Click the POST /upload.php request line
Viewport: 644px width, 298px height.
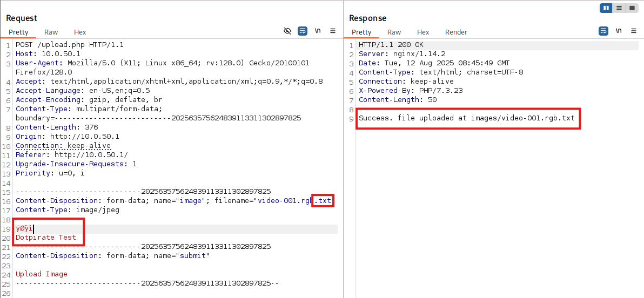[x=70, y=45]
